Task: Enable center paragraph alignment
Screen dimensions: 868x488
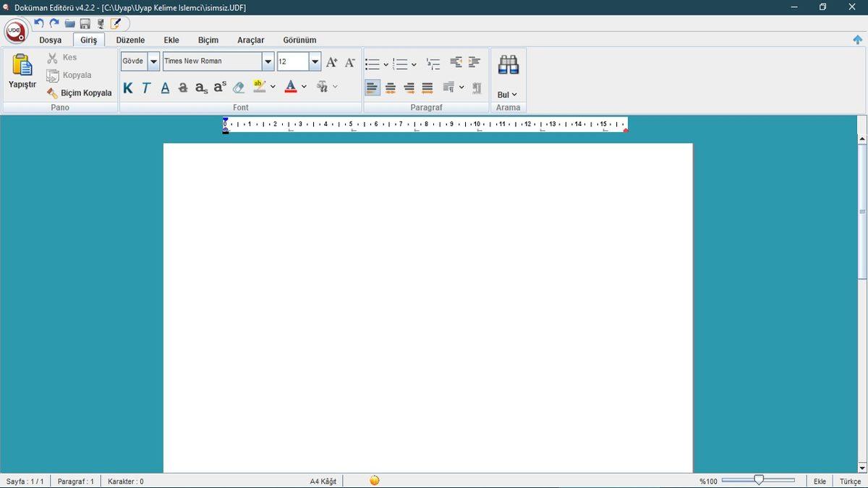Action: pyautogui.click(x=391, y=87)
